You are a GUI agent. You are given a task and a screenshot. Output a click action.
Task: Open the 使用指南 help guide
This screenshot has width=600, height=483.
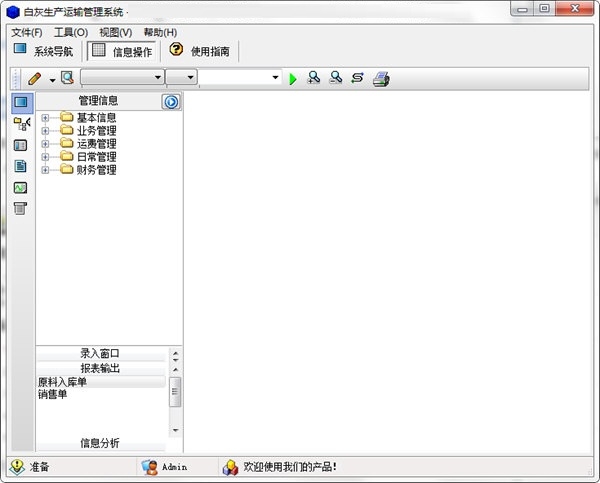point(199,51)
